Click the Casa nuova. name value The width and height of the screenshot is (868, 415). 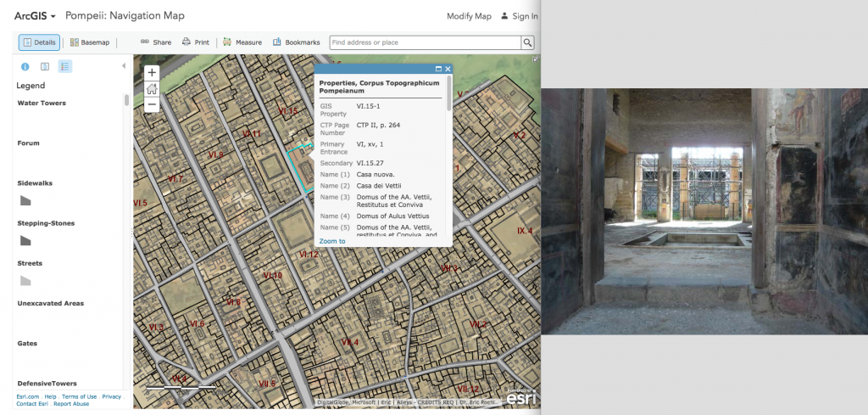click(x=376, y=175)
